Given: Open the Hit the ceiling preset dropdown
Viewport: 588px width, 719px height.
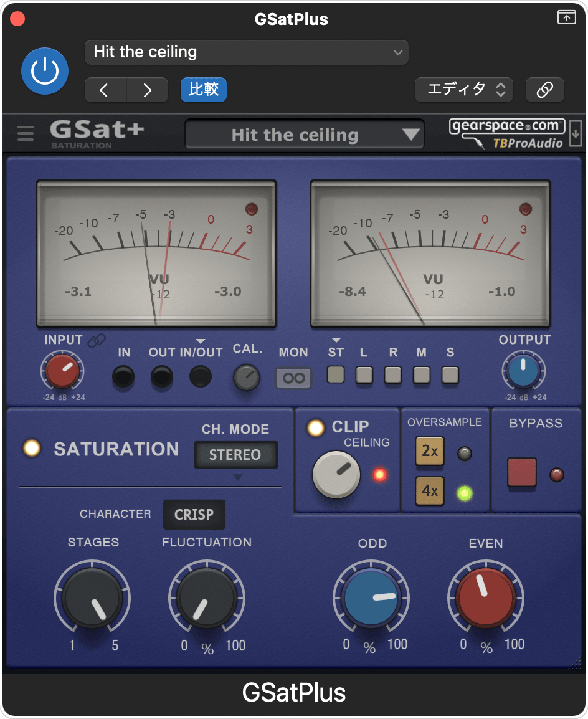Looking at the screenshot, I should [305, 134].
